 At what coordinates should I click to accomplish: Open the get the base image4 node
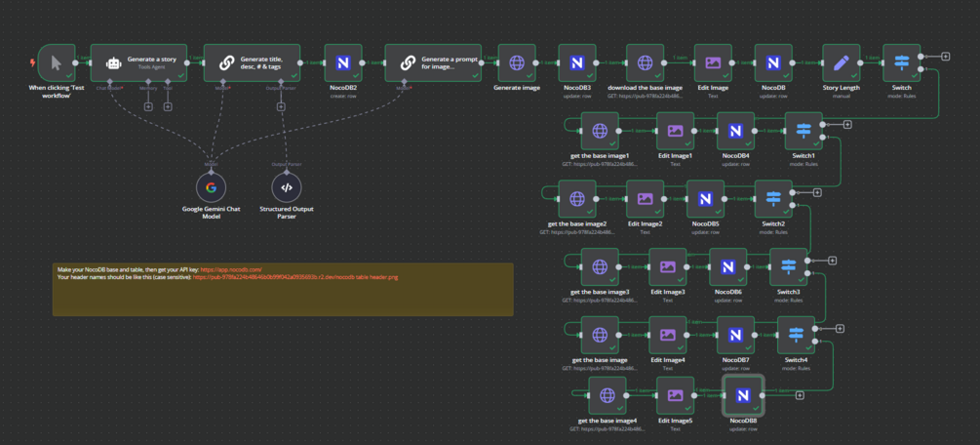(x=608, y=395)
